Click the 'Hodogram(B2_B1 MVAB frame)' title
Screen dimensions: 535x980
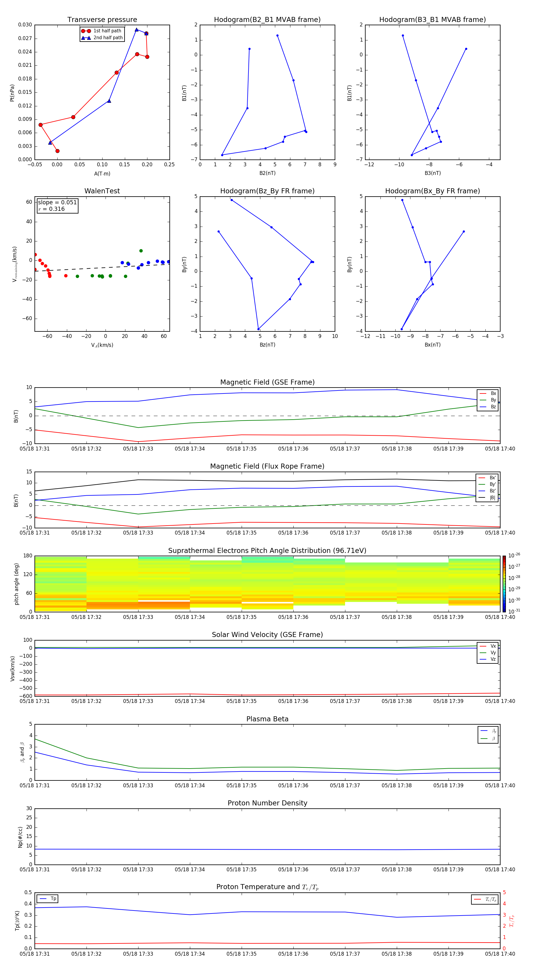click(267, 19)
